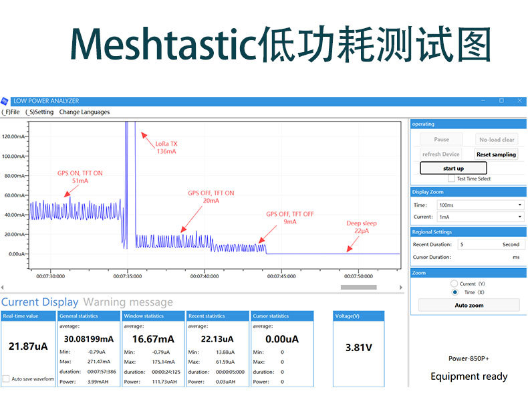Screen dimensions: 528x420
Task: Click the cursor average 0.00uA
Action: tap(282, 339)
